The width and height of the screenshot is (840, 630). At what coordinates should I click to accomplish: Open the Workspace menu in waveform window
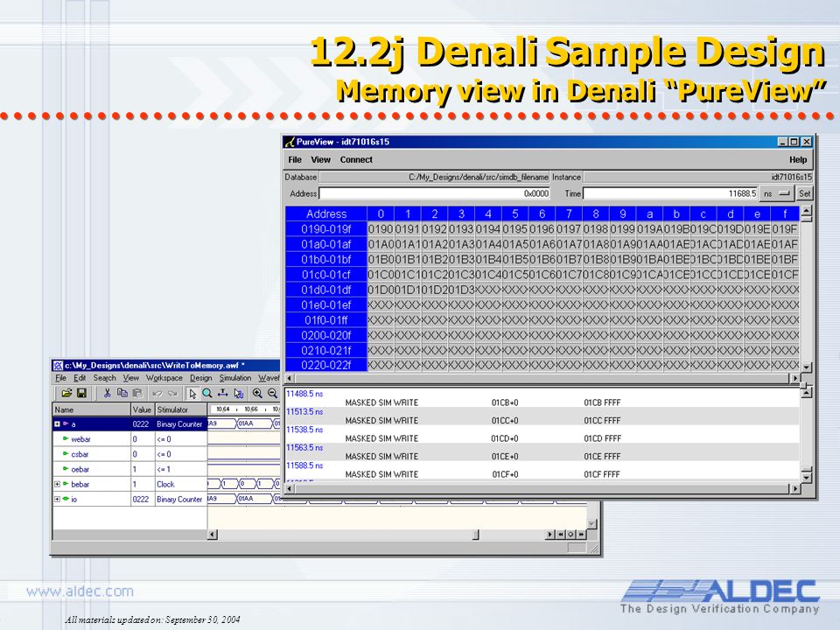pyautogui.click(x=164, y=378)
